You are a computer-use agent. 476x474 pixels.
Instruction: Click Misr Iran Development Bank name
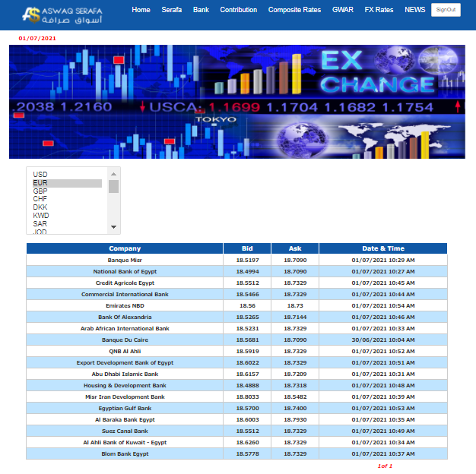tap(125, 397)
